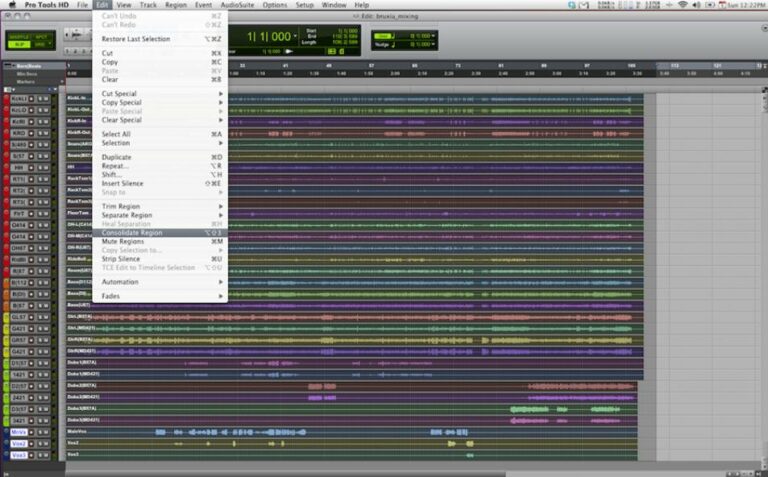Choose Restore Last Selection
Screen dimensions: 768x477
[162, 39]
